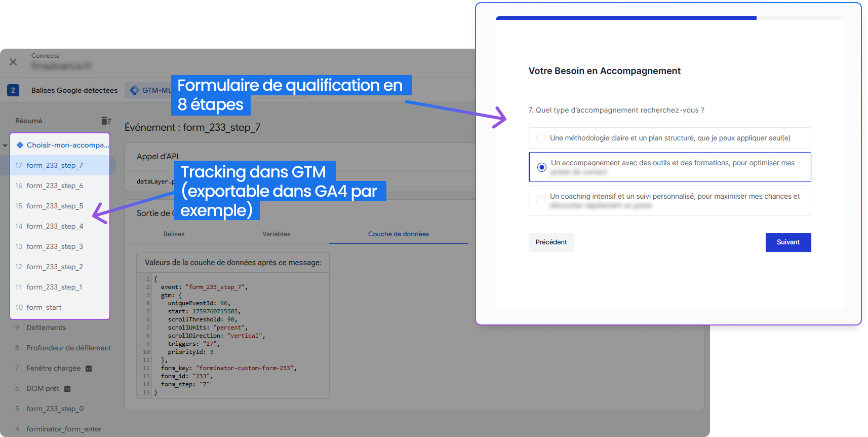Open the Profondeur de défilement event
868x437 pixels.
coord(69,348)
